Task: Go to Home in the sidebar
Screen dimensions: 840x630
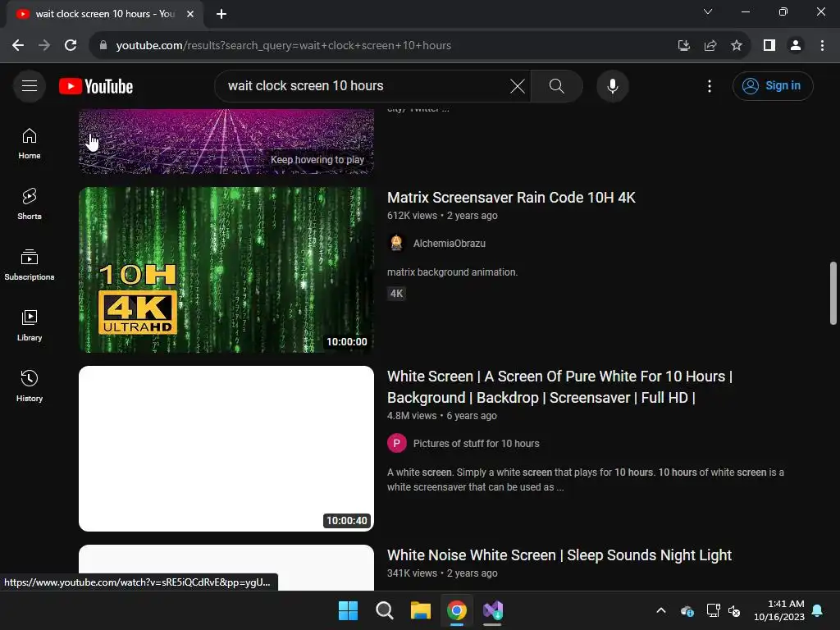Action: tap(30, 144)
